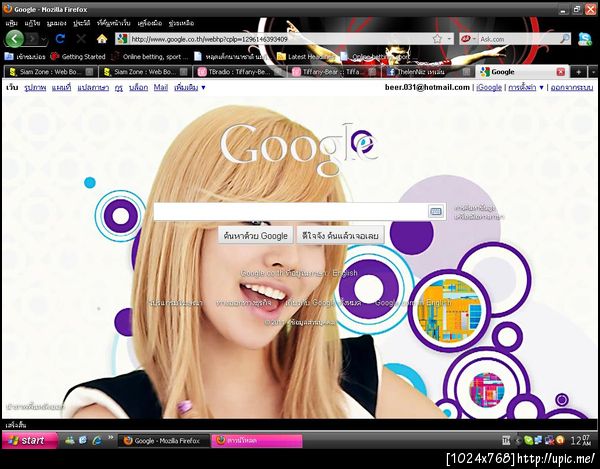Viewport: 600px width, 469px height.
Task: Open the แผนที่ (Maps) link
Action: (61, 88)
